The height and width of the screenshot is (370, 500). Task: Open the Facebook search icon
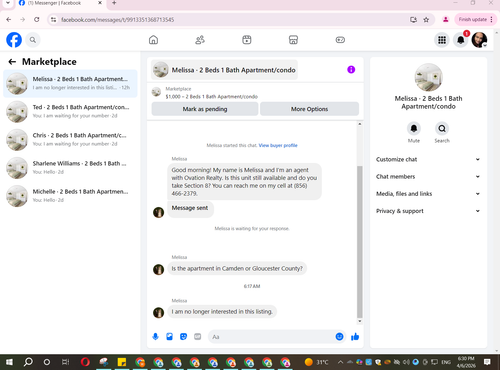point(33,40)
